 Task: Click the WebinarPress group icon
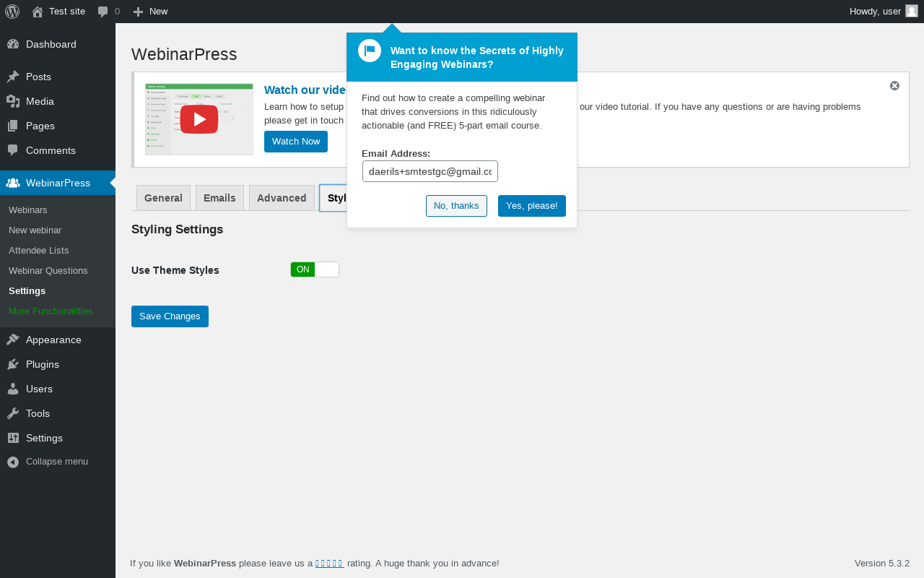(13, 183)
